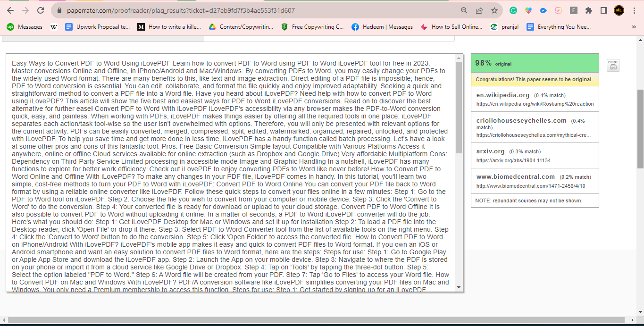This screenshot has height=326, width=644.
Task: Open the pranjal bookmark
Action: coord(504,27)
